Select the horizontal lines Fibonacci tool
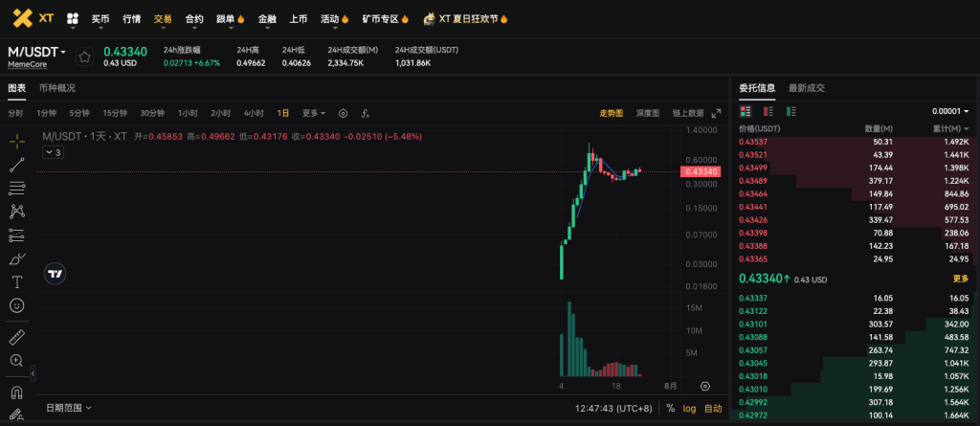The width and height of the screenshot is (980, 426). coord(17,189)
